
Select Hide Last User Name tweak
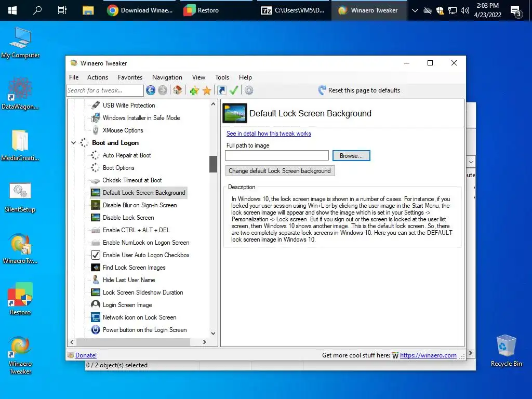click(x=129, y=280)
